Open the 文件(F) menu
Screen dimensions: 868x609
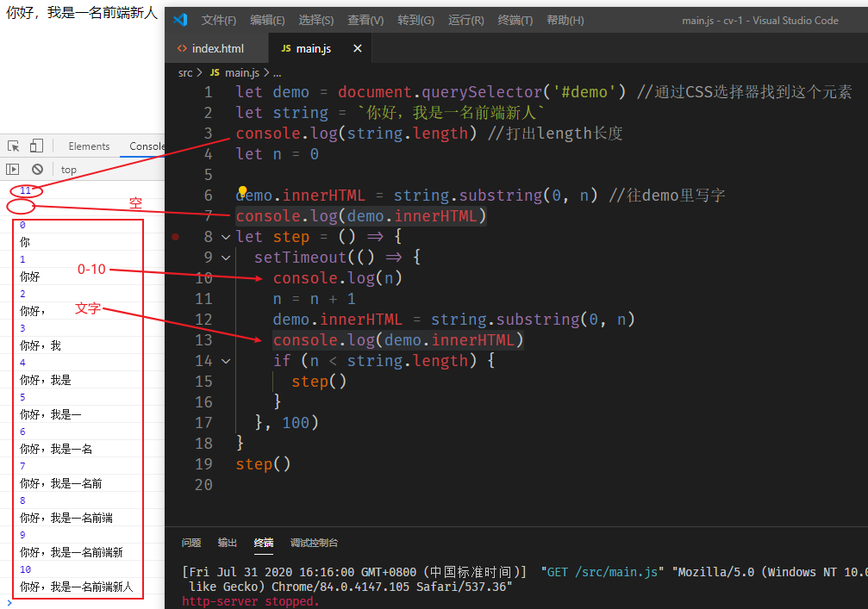click(x=218, y=21)
